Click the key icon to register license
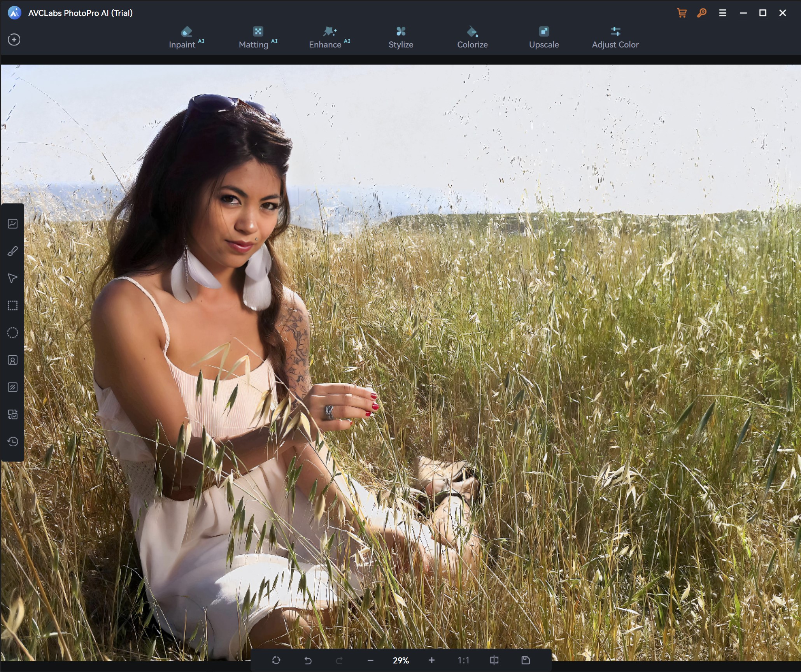The image size is (801, 672). (x=701, y=12)
